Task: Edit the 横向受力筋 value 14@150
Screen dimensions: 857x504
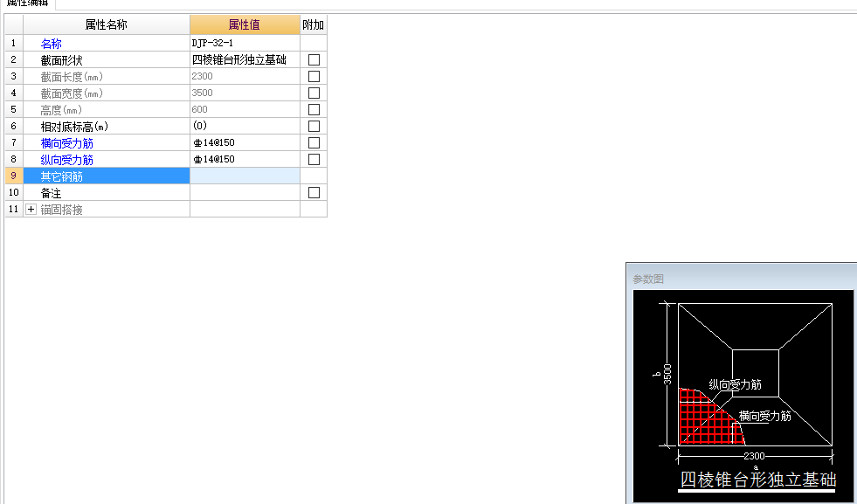Action: tap(245, 142)
